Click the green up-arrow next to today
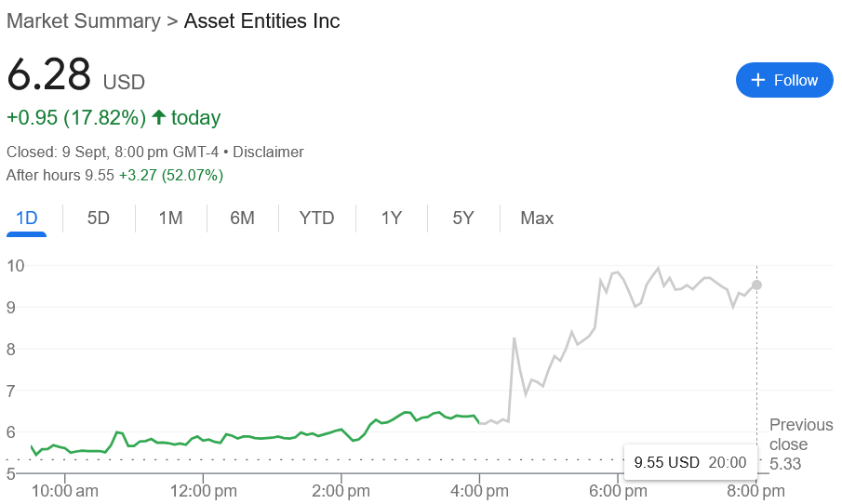 [x=158, y=118]
